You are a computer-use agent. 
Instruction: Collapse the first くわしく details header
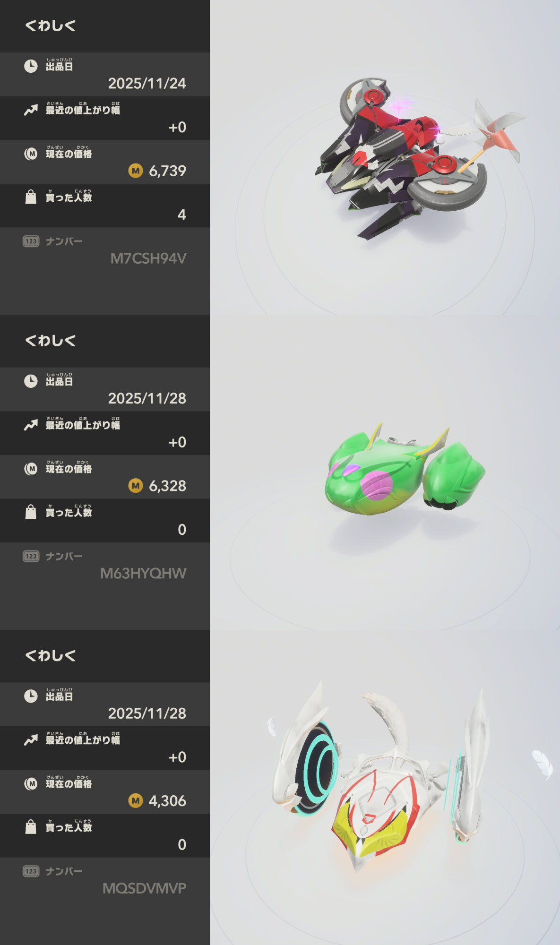[x=50, y=26]
